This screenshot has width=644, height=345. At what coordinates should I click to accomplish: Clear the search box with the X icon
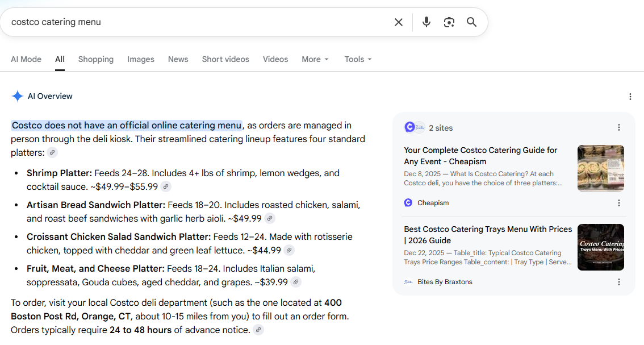399,22
